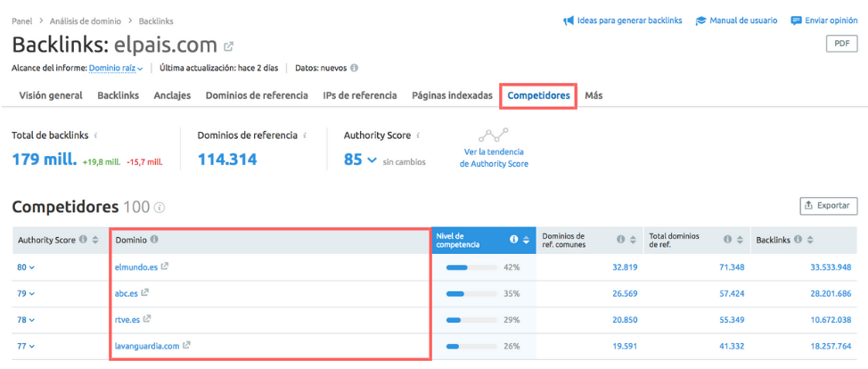Open elpais.com external link icon in title
The image size is (868, 369).
click(x=228, y=46)
